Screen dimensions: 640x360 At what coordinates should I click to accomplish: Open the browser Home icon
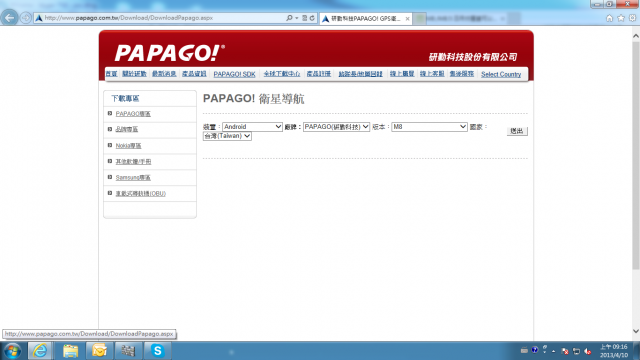click(x=609, y=18)
